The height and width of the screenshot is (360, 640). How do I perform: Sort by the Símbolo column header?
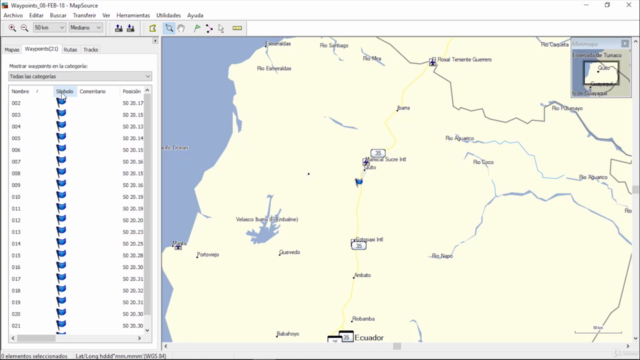[x=65, y=91]
